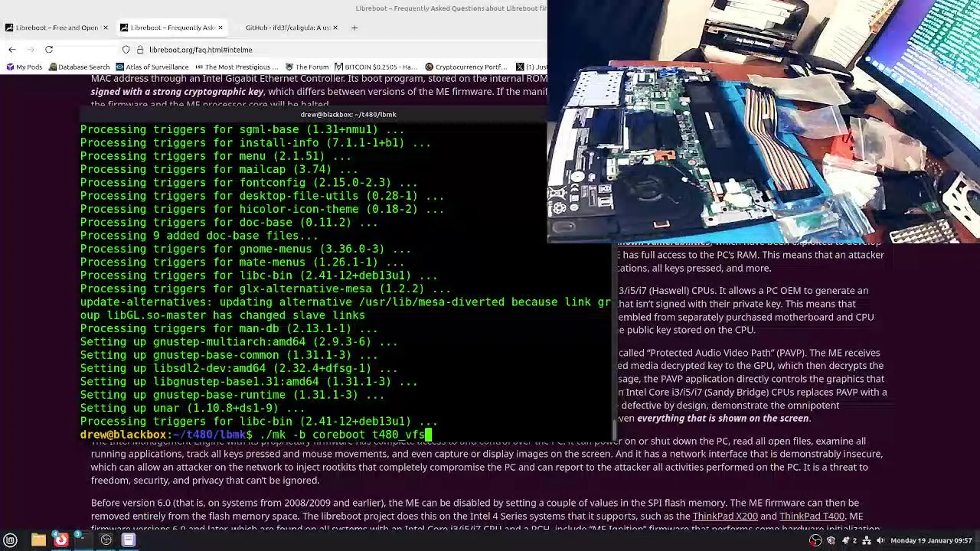Open the clock and calendar applet
This screenshot has width=980, height=551.
point(931,540)
